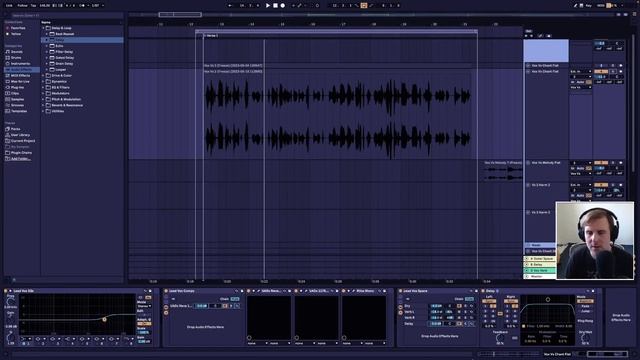Click the Stop transport button
Viewport: 640px width, 360px height.
(x=276, y=6)
